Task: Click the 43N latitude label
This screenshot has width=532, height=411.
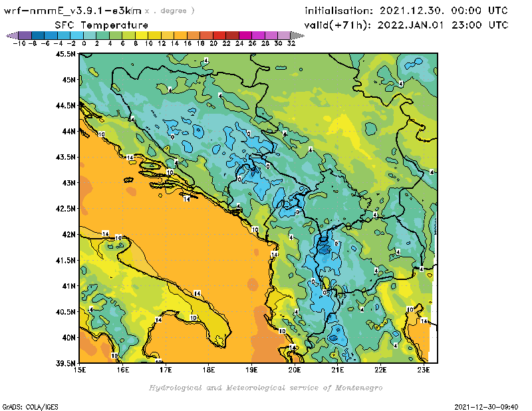Action: point(69,183)
